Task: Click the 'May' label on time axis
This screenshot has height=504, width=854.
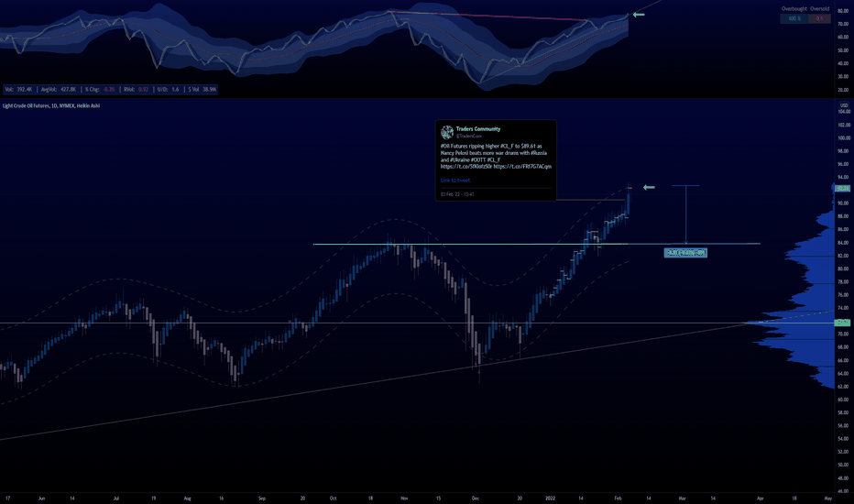Action: click(x=828, y=498)
